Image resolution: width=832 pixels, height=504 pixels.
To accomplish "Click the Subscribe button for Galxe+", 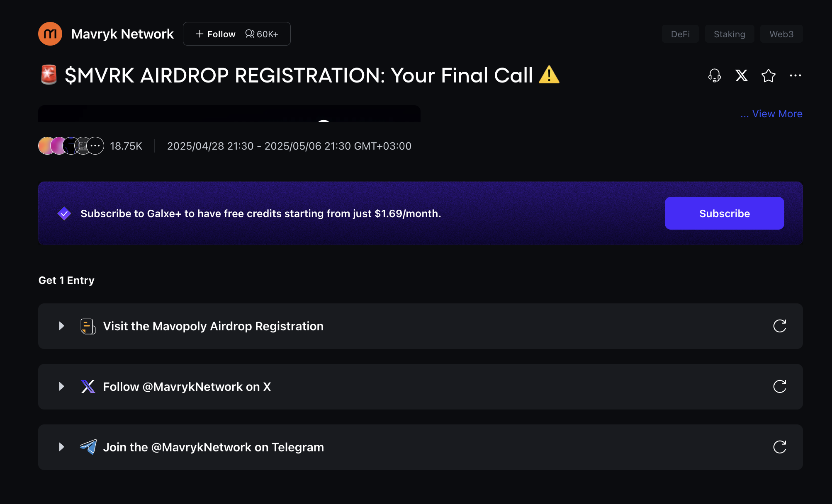I will (x=724, y=213).
